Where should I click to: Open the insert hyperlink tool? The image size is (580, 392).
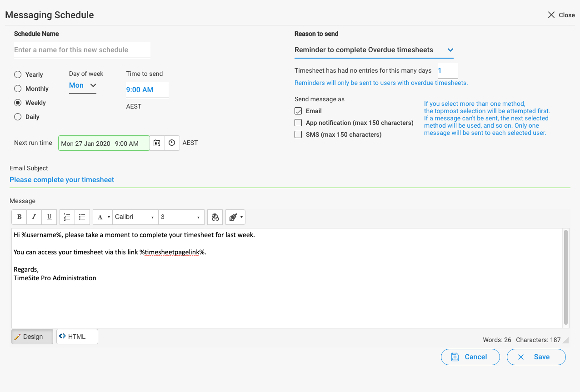[x=215, y=217]
